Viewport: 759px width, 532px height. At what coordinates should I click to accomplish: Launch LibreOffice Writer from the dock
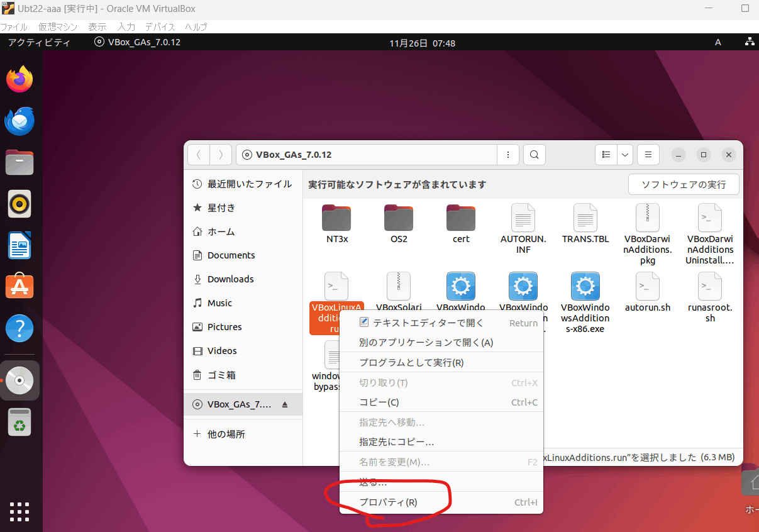19,245
